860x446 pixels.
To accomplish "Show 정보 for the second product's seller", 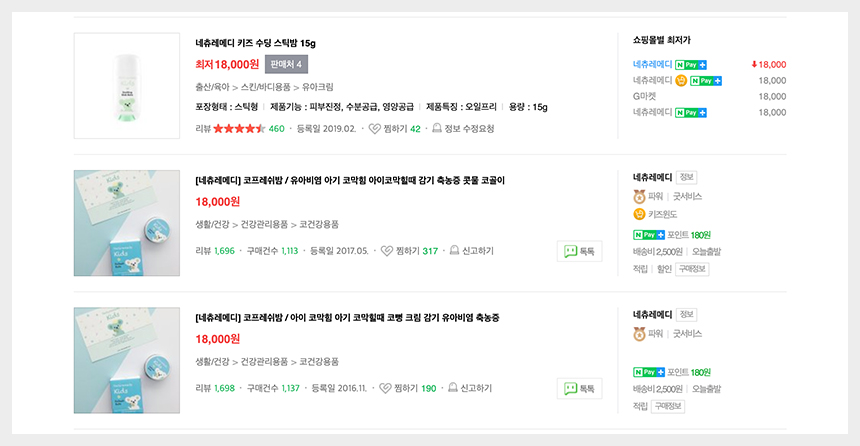I will (x=687, y=177).
